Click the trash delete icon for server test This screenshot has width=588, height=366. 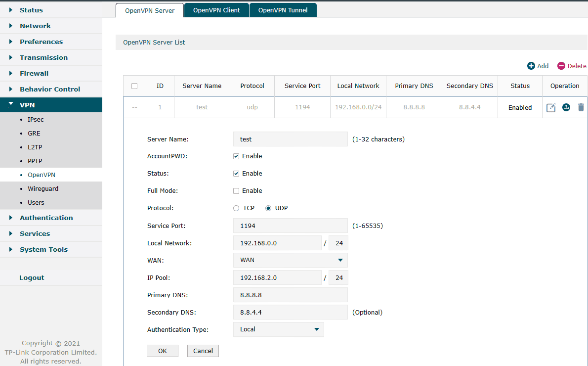[x=581, y=107]
